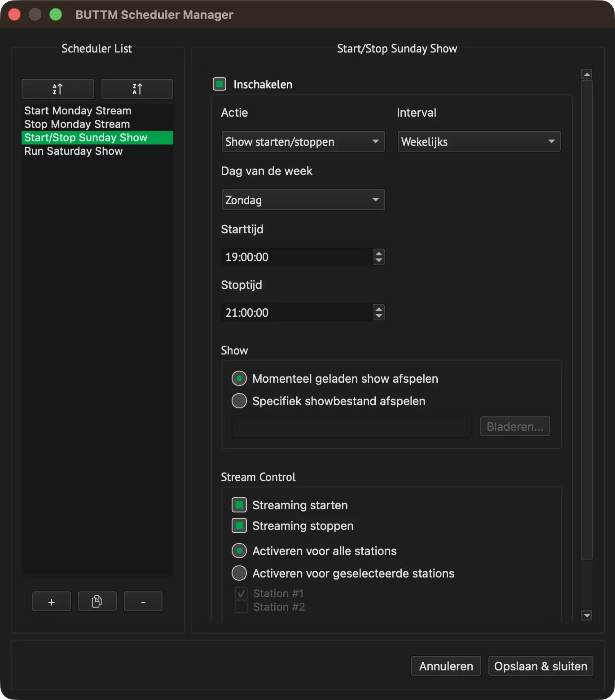The height and width of the screenshot is (700, 615).
Task: Duplicate the selected scheduler entry
Action: (97, 602)
